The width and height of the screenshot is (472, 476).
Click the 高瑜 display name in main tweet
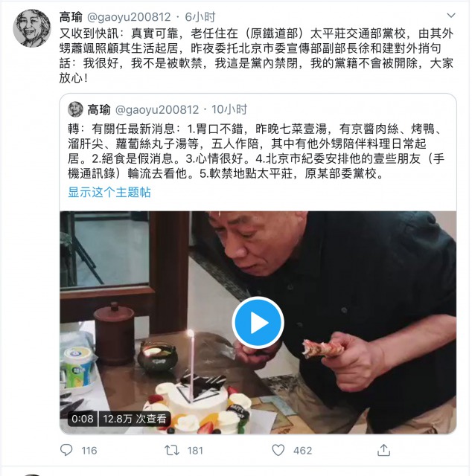(x=71, y=17)
